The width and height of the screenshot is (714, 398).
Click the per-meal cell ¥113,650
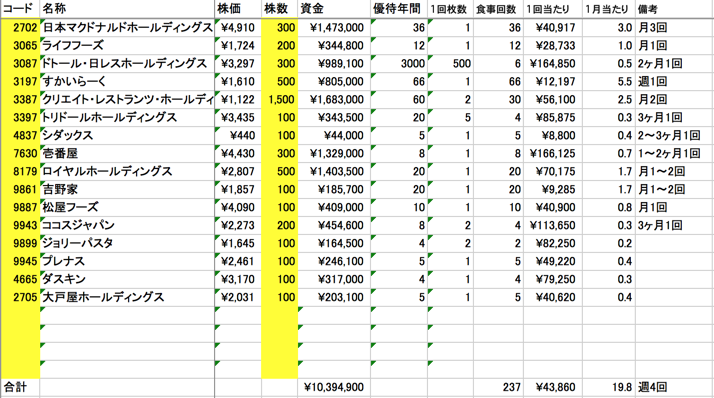click(x=552, y=225)
